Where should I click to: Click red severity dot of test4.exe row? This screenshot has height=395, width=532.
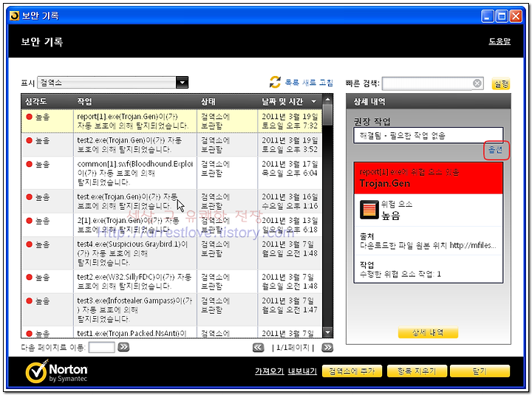[29, 244]
